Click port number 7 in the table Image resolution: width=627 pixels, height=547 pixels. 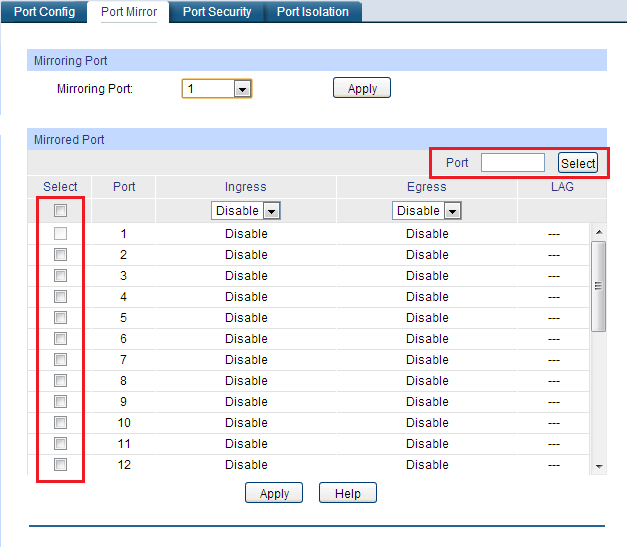point(124,359)
